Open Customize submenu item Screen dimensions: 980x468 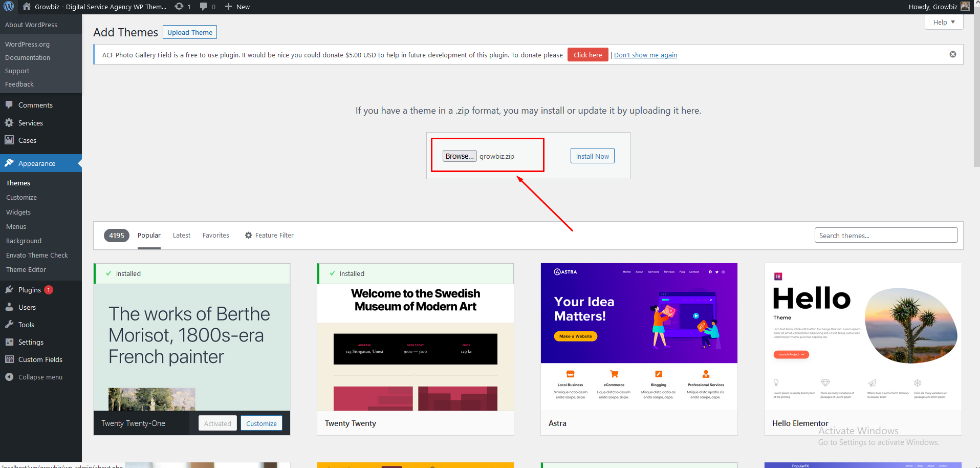[x=21, y=198]
